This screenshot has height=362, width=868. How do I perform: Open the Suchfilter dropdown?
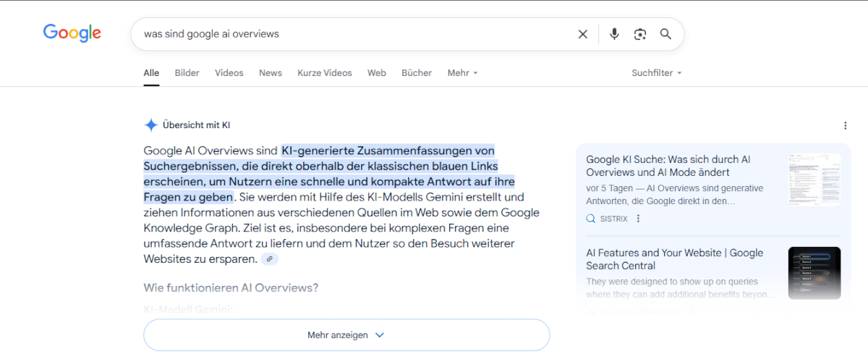[657, 73]
